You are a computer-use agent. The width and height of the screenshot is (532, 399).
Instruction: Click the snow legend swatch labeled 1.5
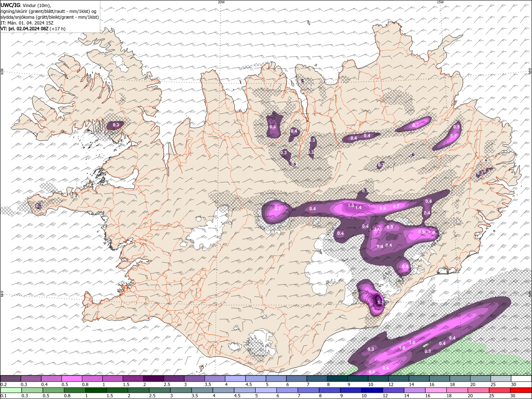point(133,379)
